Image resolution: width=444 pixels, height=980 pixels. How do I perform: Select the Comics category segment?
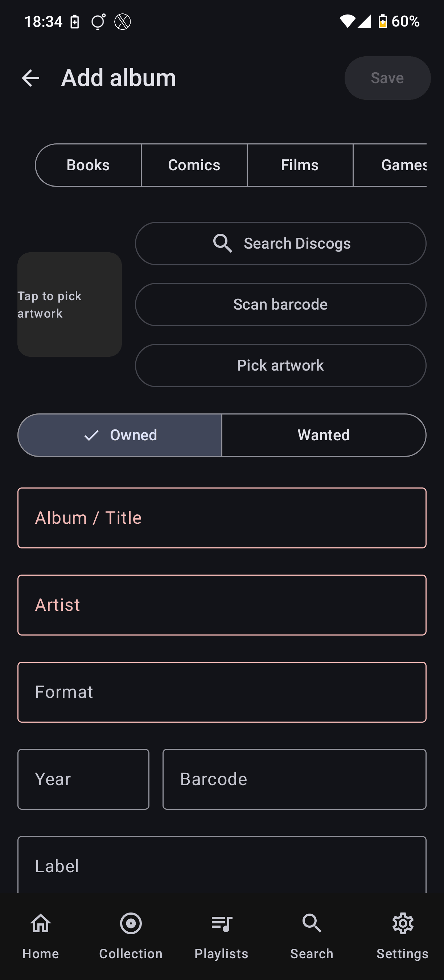tap(194, 165)
